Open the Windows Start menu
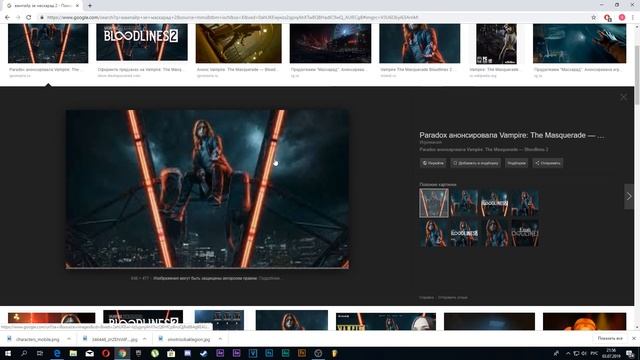The image size is (640, 360). pos(7,353)
